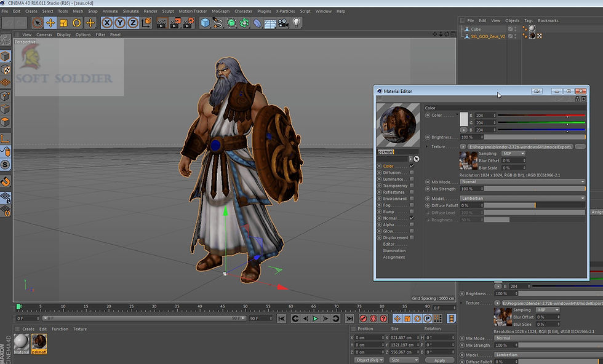Click Apply in the coordinates panel

click(439, 360)
